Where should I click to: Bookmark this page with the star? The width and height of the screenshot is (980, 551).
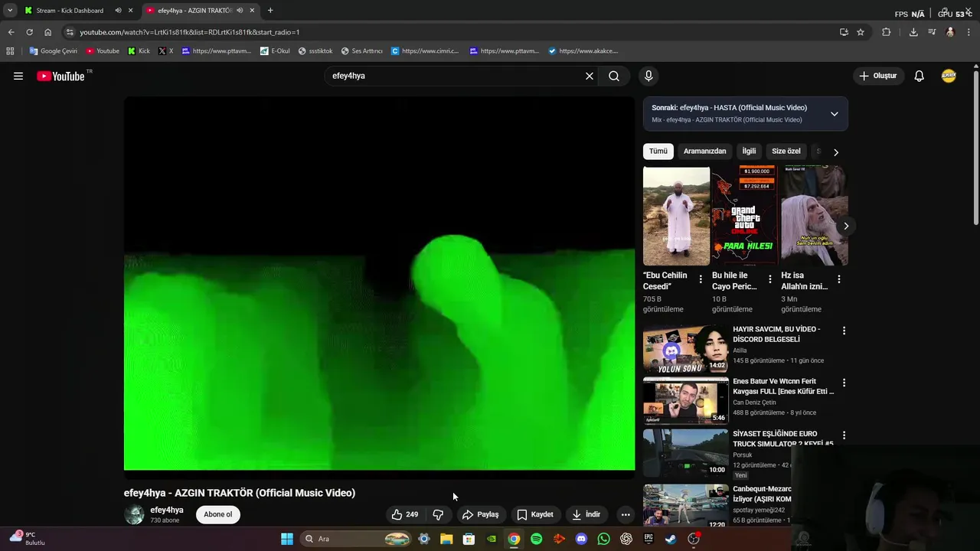click(861, 32)
